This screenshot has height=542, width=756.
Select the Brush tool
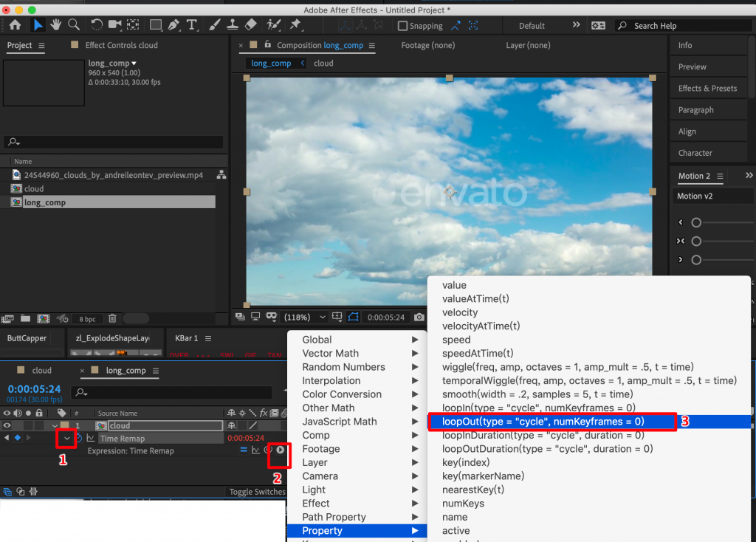215,25
